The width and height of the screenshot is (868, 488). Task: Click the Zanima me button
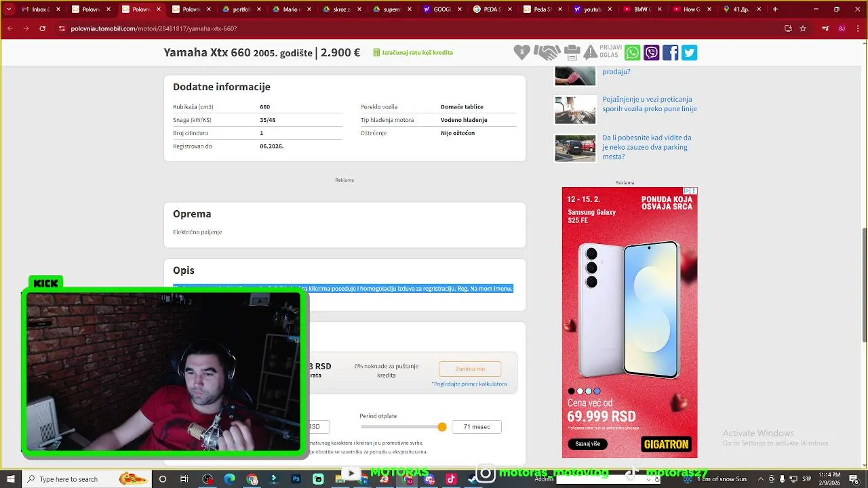470,369
